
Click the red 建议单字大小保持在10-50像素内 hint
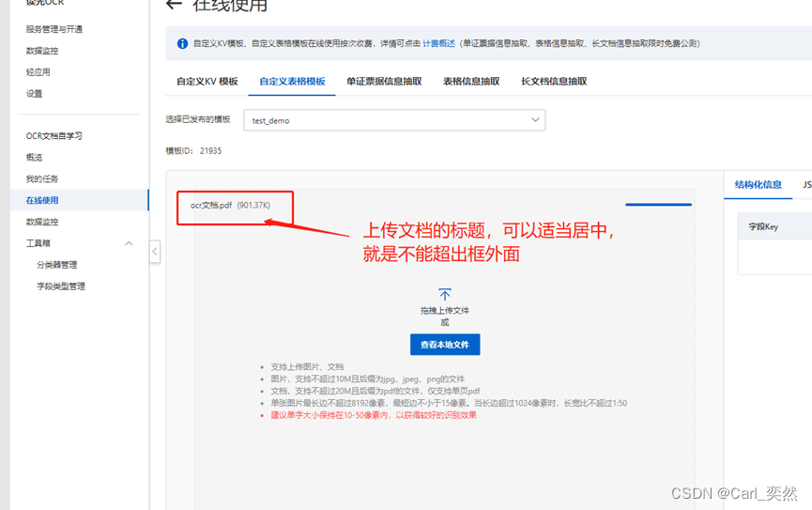374,415
